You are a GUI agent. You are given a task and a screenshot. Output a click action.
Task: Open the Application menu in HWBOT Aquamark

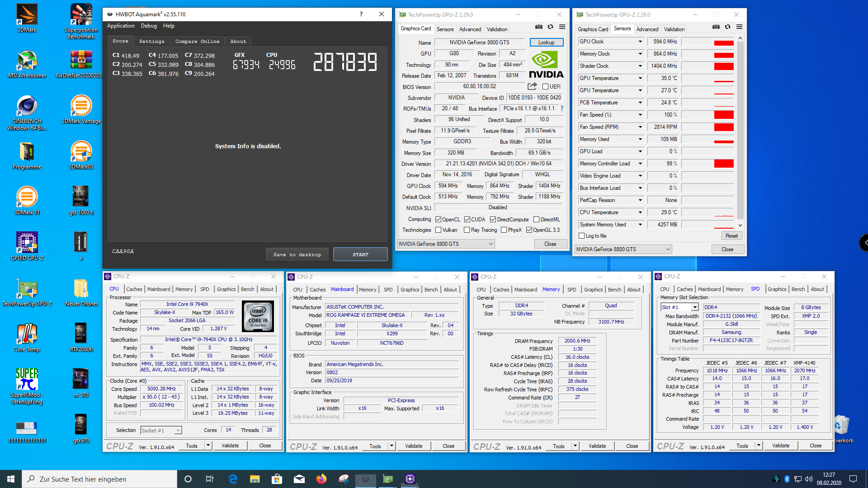click(121, 26)
